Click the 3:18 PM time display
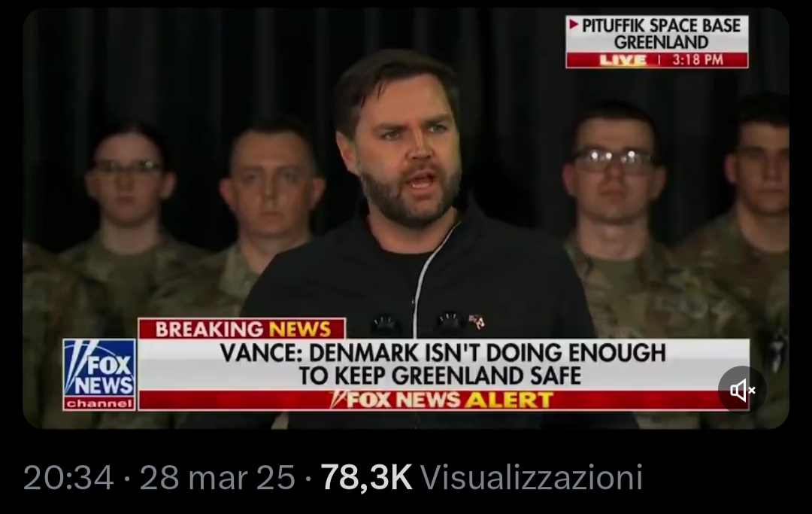Viewport: 812px width, 514px height. [x=698, y=60]
